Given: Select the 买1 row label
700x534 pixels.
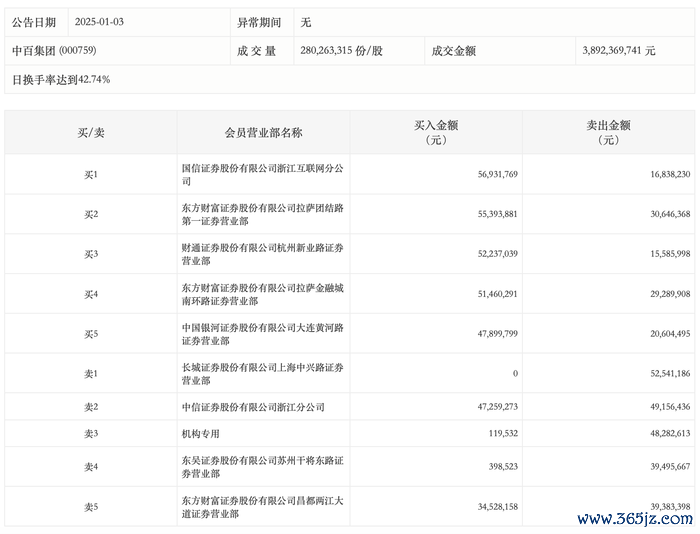Looking at the screenshot, I should pyautogui.click(x=91, y=175).
